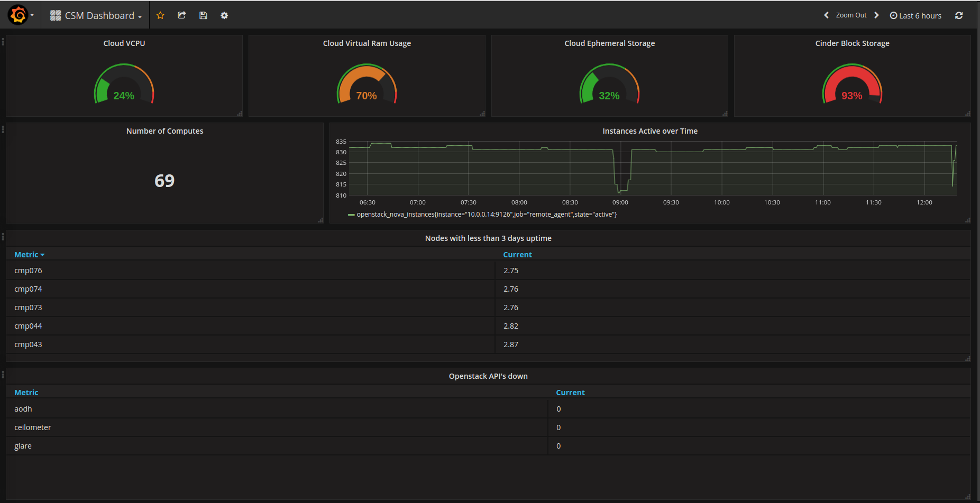
Task: Grab Cloud Ephemeral Storage resize corner handle
Action: (x=725, y=114)
